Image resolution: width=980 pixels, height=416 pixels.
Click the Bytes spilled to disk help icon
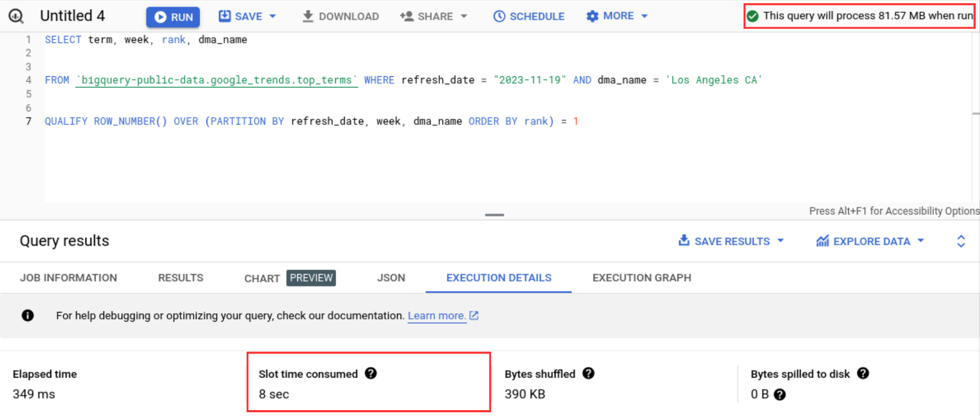(x=863, y=373)
